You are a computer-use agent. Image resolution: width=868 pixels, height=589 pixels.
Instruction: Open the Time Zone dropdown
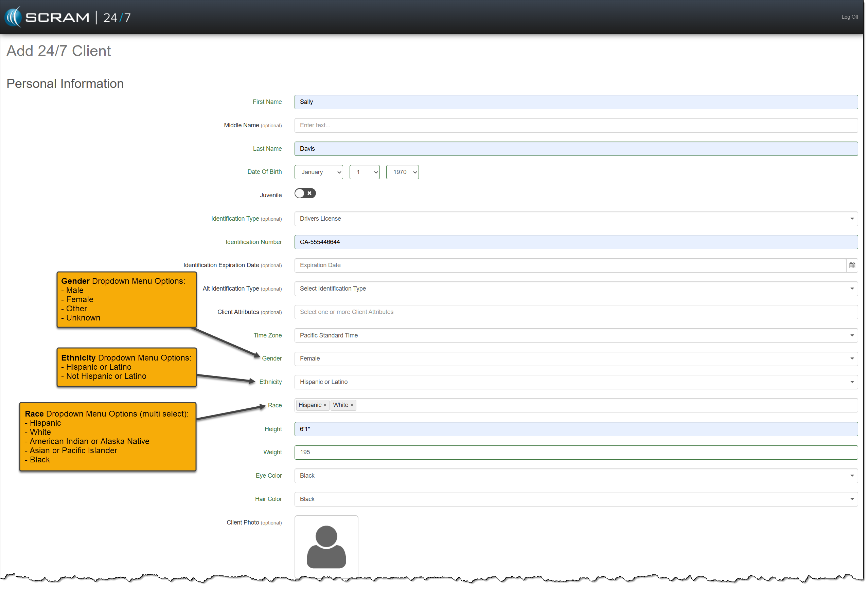pyautogui.click(x=575, y=335)
